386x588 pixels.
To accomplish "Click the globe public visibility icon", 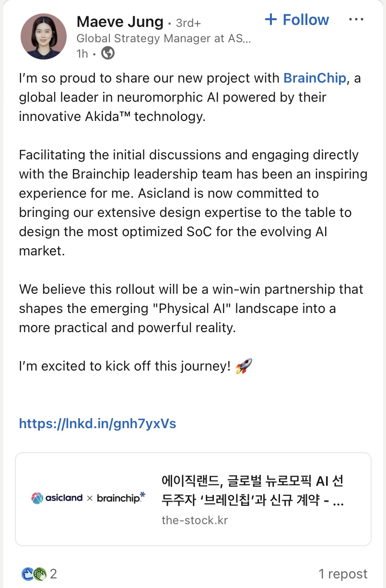I will pyautogui.click(x=108, y=53).
